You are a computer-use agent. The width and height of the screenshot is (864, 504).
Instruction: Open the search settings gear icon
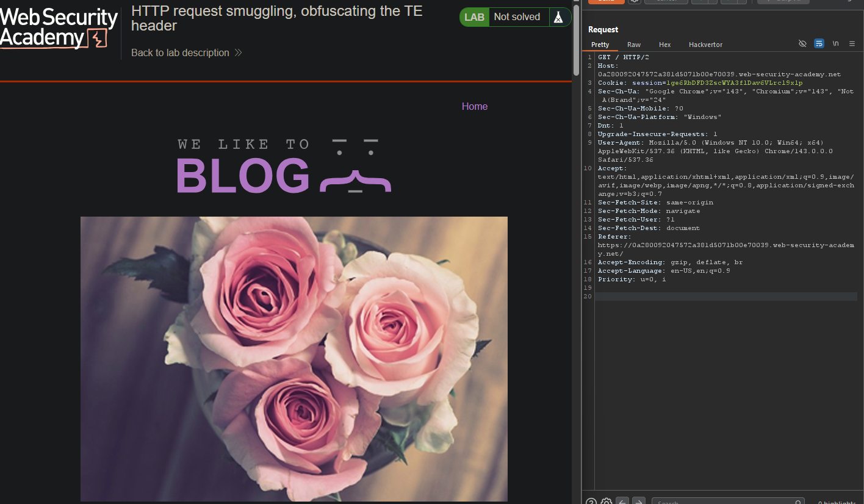(607, 502)
